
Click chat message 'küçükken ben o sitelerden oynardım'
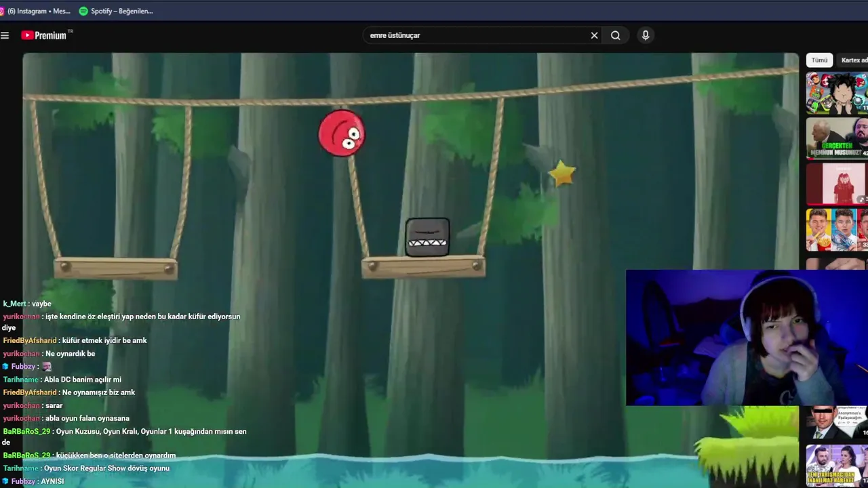coord(116,455)
